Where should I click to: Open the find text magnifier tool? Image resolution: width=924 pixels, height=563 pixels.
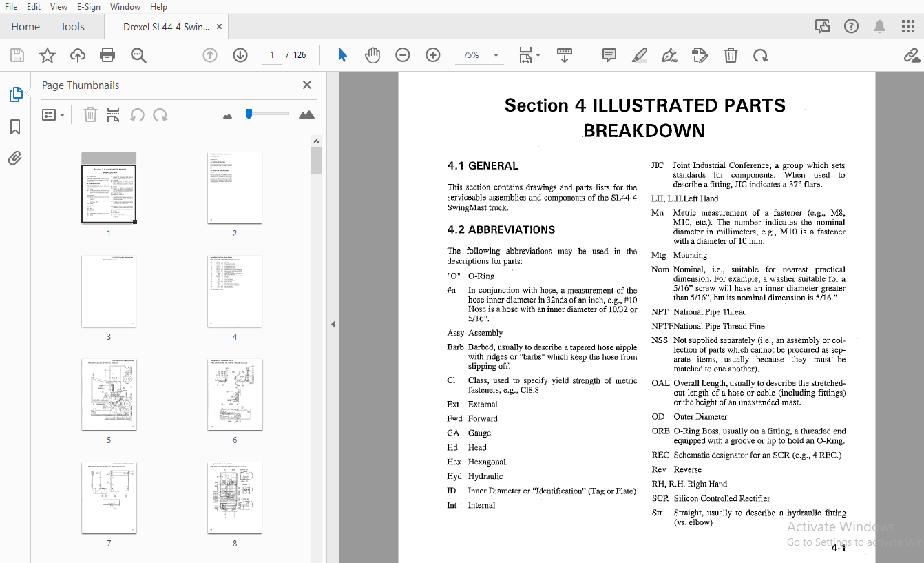pyautogui.click(x=138, y=55)
